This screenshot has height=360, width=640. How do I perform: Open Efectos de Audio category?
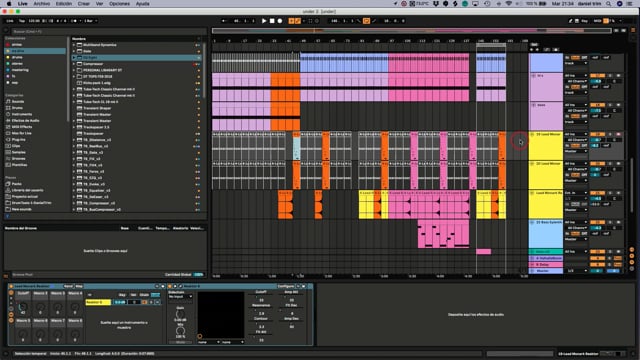click(x=22, y=120)
